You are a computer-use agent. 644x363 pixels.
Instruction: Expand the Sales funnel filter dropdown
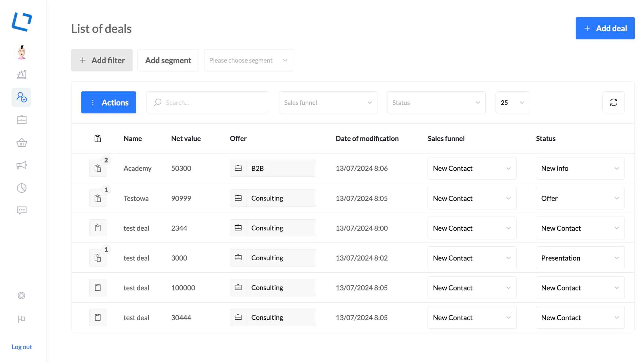328,102
